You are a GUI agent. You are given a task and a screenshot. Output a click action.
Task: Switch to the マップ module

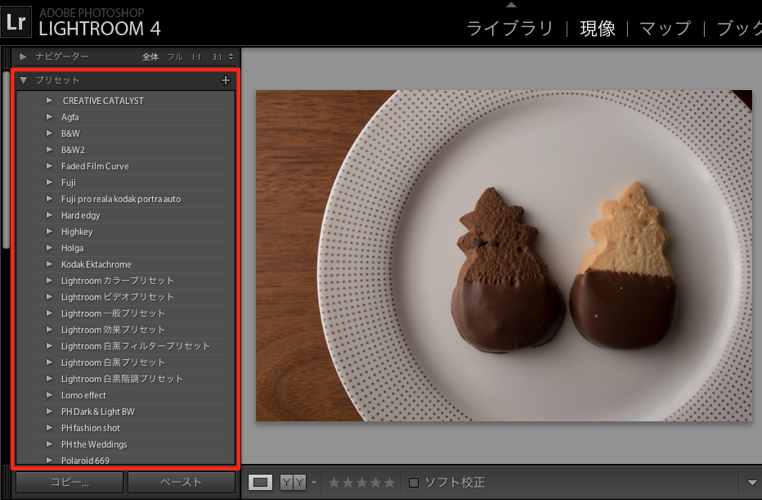point(665,29)
